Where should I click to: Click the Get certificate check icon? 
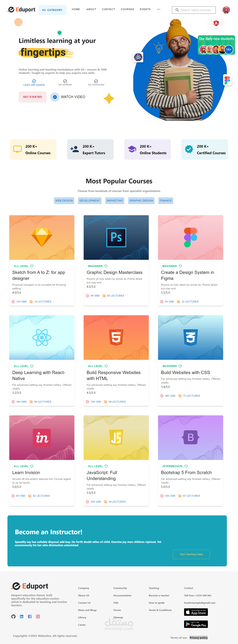pyautogui.click(x=65, y=81)
